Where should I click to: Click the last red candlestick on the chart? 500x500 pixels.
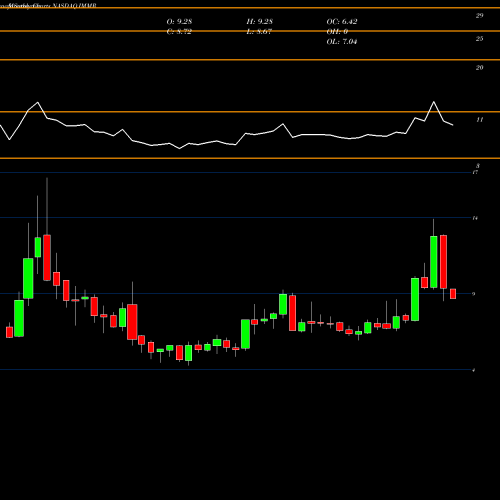(453, 294)
